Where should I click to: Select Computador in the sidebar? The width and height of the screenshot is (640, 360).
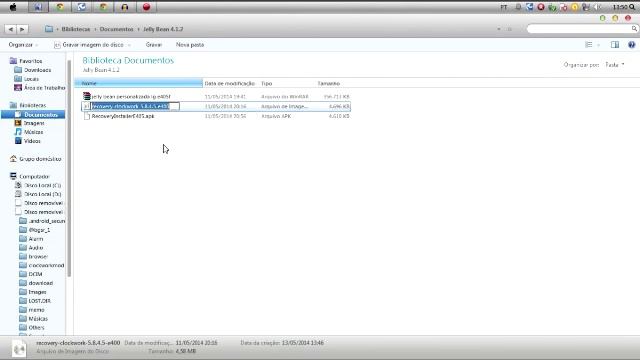tap(34, 176)
